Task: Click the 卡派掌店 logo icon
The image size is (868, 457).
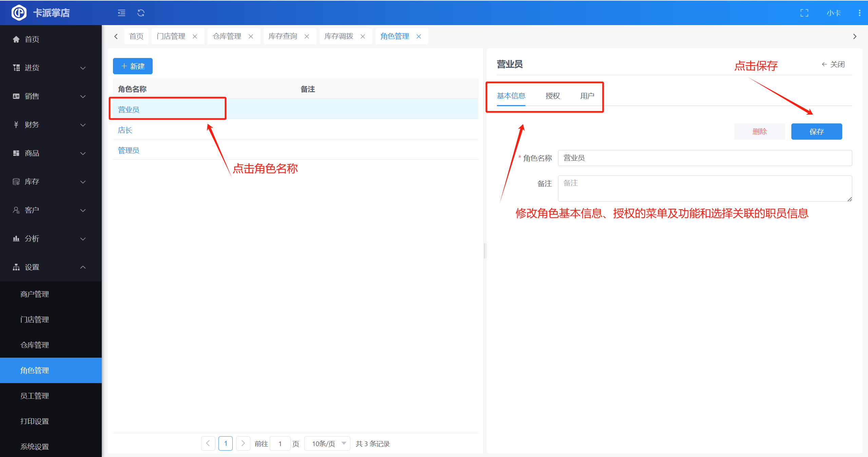Action: click(19, 13)
